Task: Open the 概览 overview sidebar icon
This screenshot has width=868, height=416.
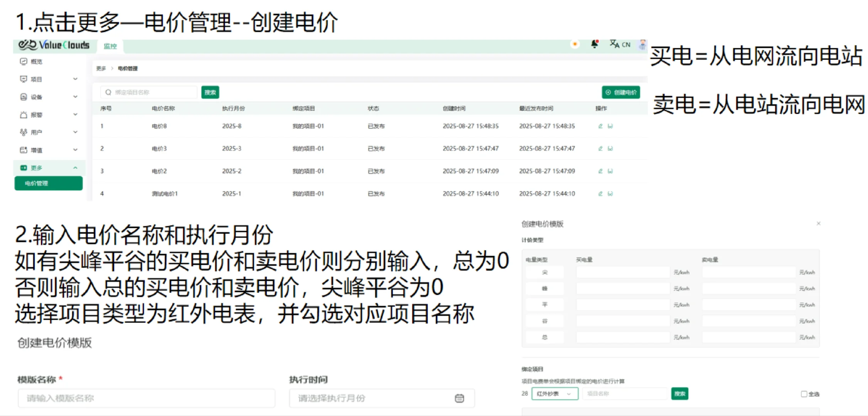Action: pyautogui.click(x=23, y=61)
